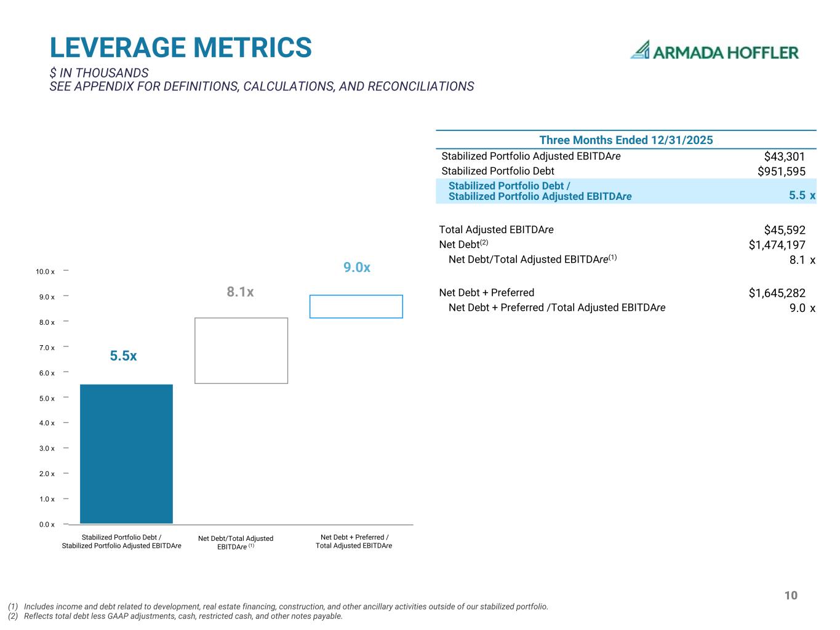This screenshot has height=630, width=840.
Task: Click the Total Adjusted EBITDAre $45,592 value
Action: [x=785, y=230]
